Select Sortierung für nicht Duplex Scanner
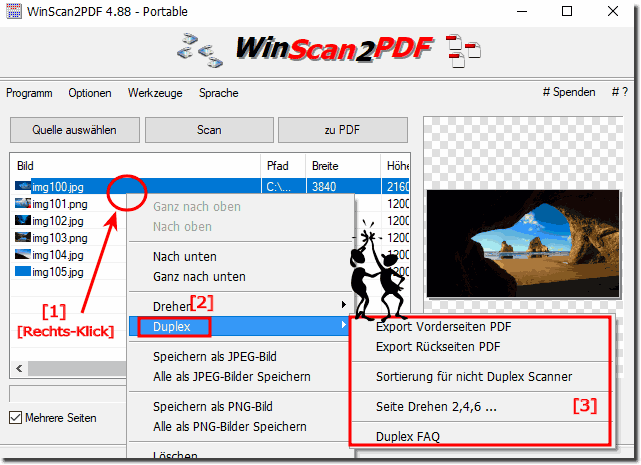This screenshot has width=641, height=465. [481, 376]
